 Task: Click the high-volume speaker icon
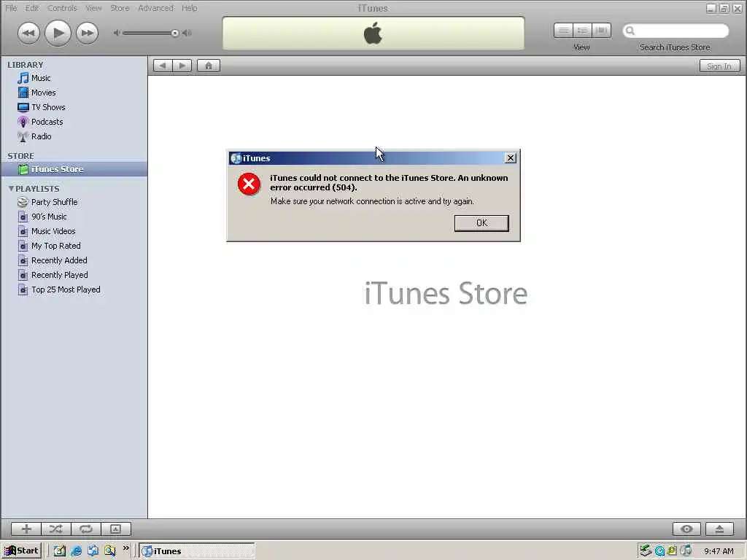(x=187, y=33)
